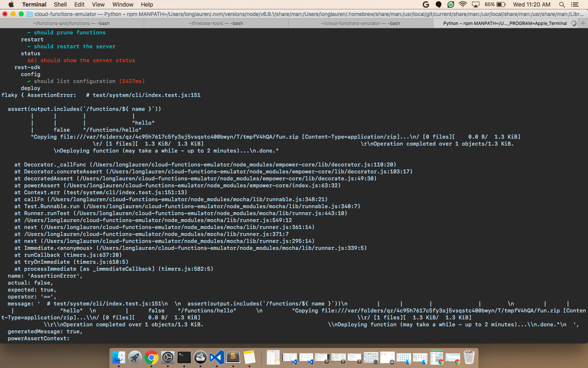This screenshot has width=588, height=368.
Task: Click the "rest-sdk" suite heading
Action: [27, 67]
